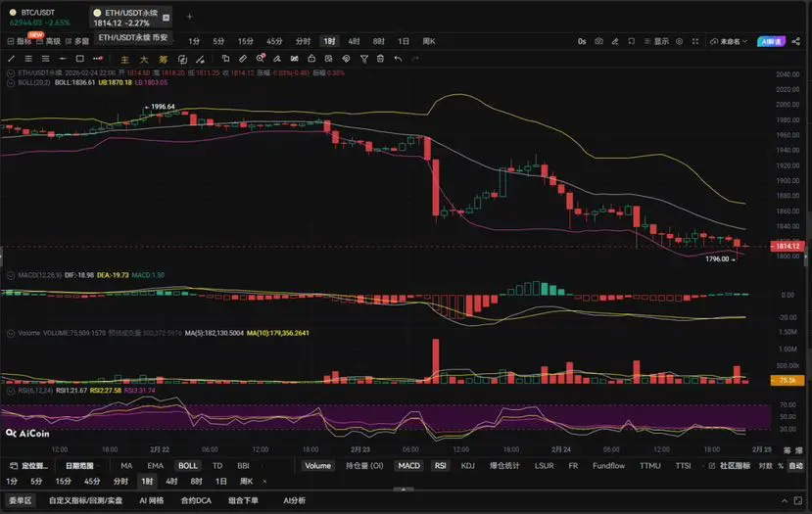Click the 大 large-order indicator icon
Viewport: 812px width, 514px height.
[143, 60]
